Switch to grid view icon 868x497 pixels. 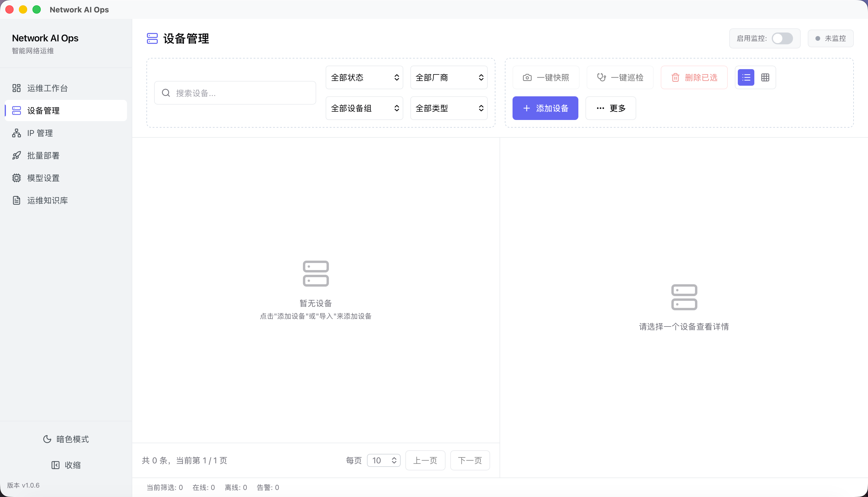point(765,77)
